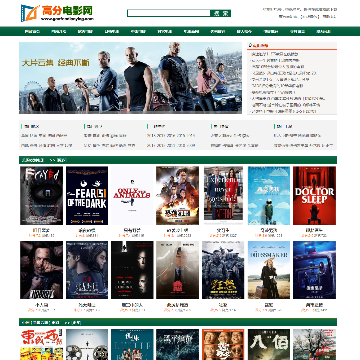
Task: Focus the green-bordered search input box
Action: (x=169, y=13)
